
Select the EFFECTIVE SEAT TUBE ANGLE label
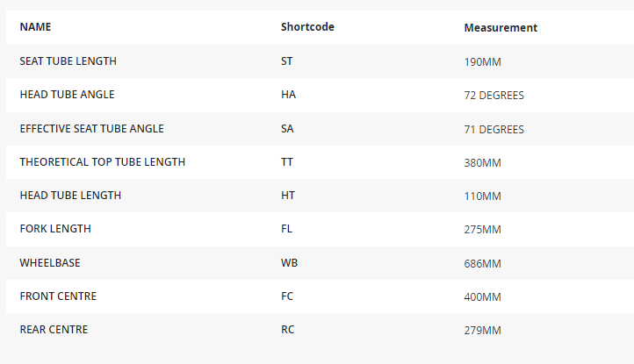click(91, 129)
